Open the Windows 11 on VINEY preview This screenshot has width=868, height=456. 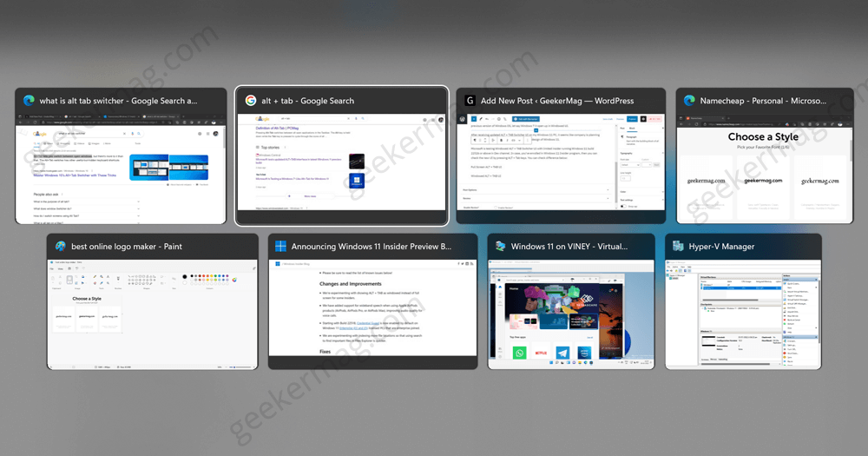click(x=571, y=314)
